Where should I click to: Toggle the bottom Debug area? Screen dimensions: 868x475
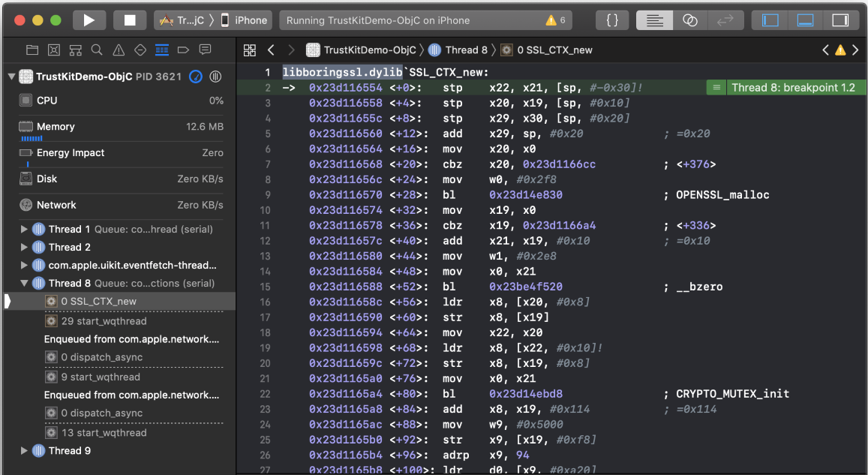pyautogui.click(x=805, y=20)
